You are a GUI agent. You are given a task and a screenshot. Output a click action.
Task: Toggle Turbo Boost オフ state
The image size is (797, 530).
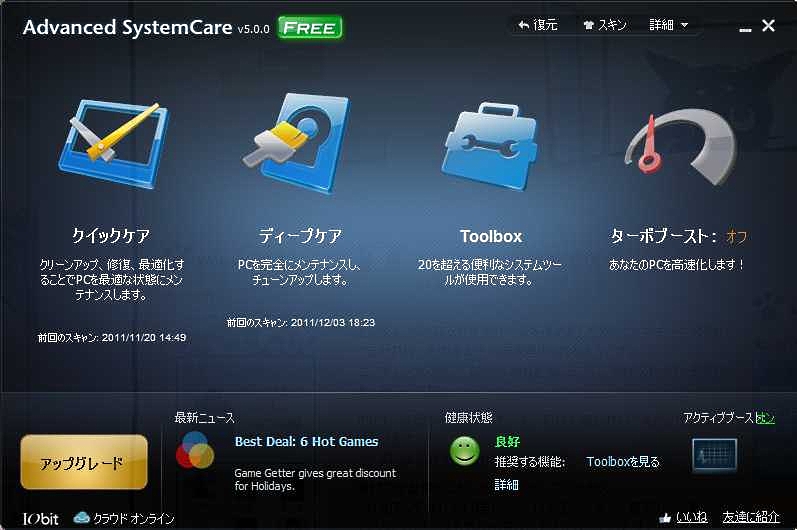(x=736, y=236)
